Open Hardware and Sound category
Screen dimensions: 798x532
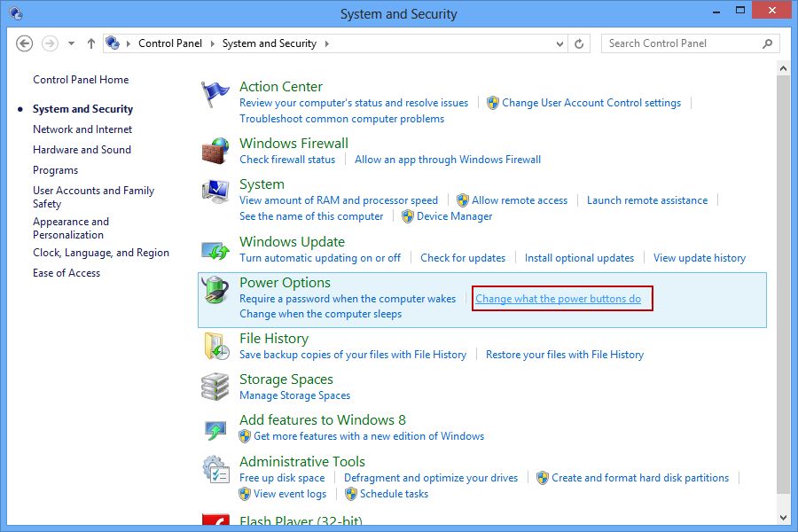[82, 150]
